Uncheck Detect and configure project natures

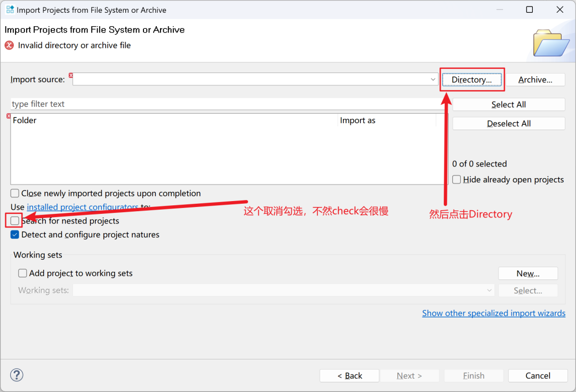click(15, 235)
